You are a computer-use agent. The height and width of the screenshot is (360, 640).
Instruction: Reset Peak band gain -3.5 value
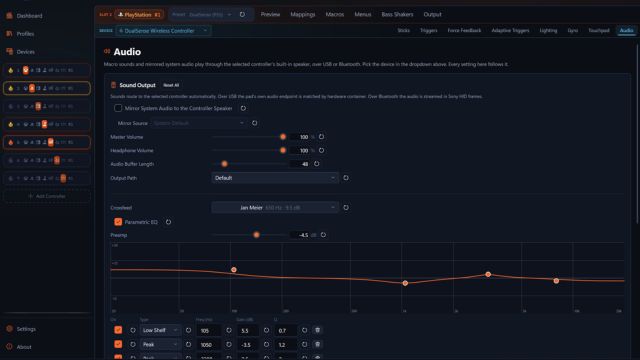267,344
